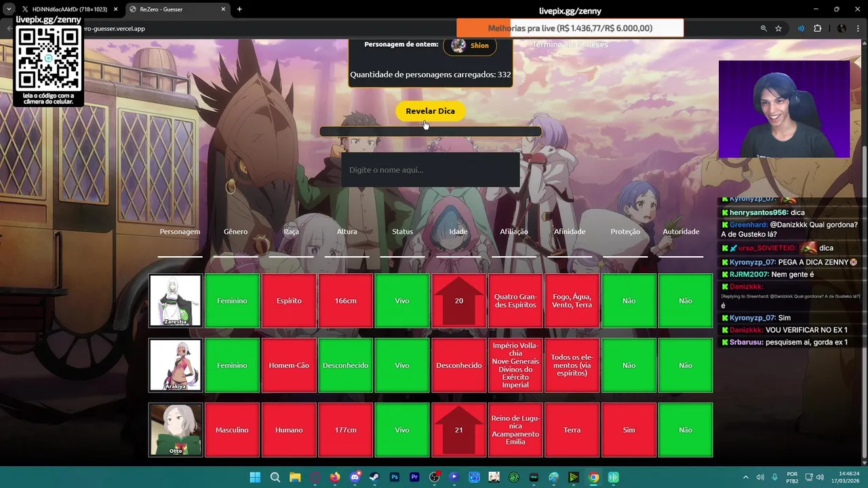Click the livepix QR code
The width and height of the screenshot is (868, 488).
(48, 58)
